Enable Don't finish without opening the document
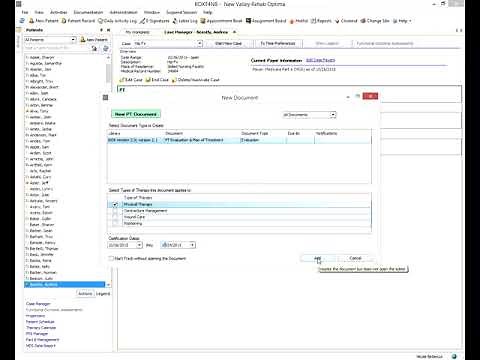The height and width of the screenshot is (360, 480). coord(111,258)
